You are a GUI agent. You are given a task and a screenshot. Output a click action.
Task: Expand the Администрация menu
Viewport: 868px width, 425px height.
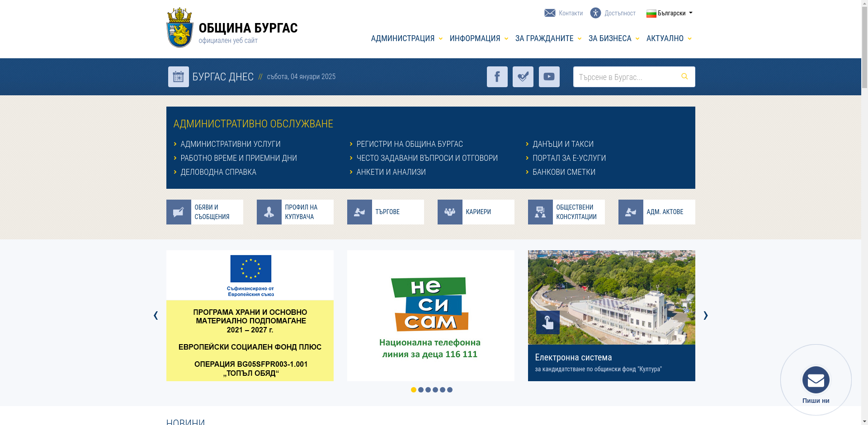(406, 38)
